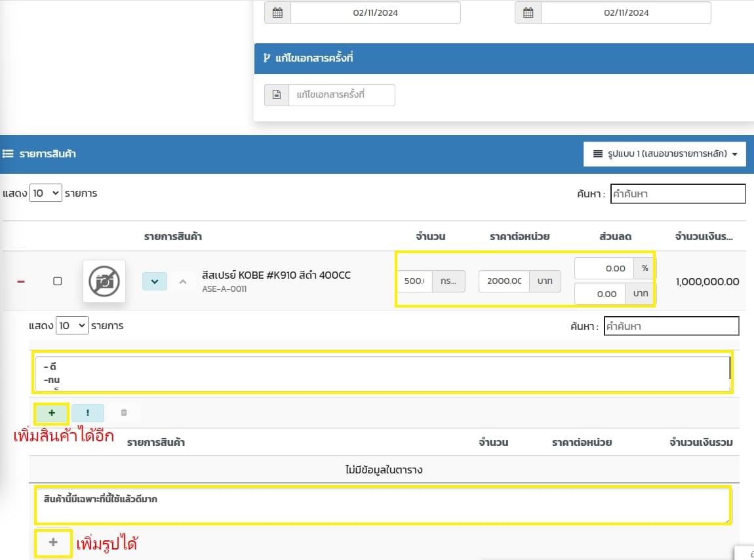The image size is (754, 560).
Task: Click the green plus add-product button
Action: click(52, 413)
